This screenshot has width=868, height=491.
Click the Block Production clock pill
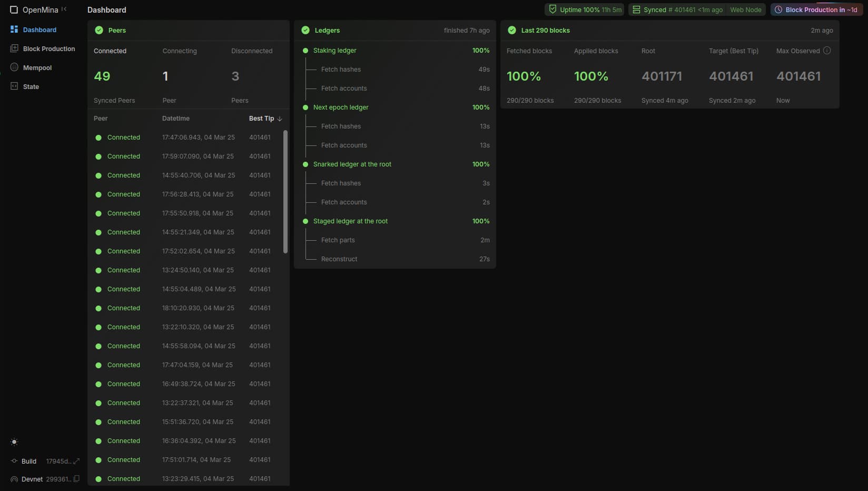coord(816,9)
